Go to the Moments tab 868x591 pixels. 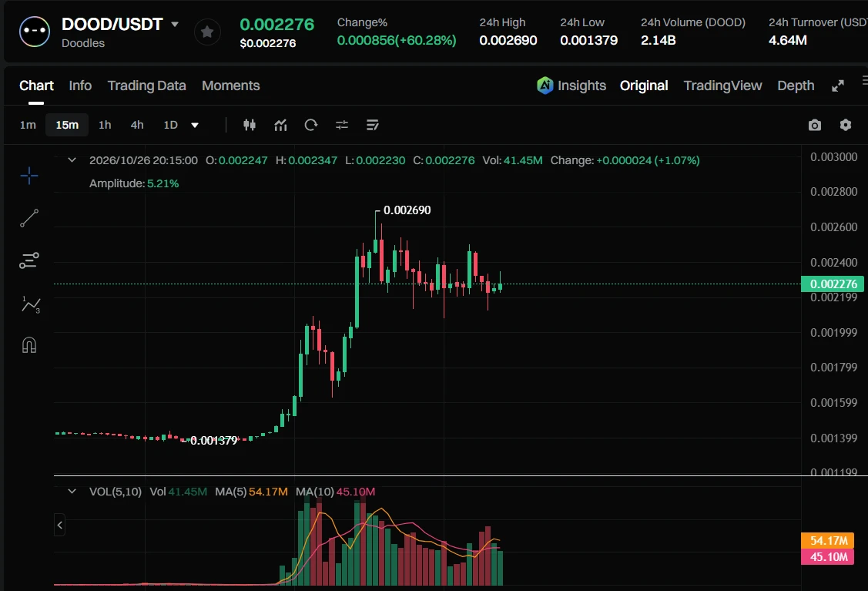231,86
